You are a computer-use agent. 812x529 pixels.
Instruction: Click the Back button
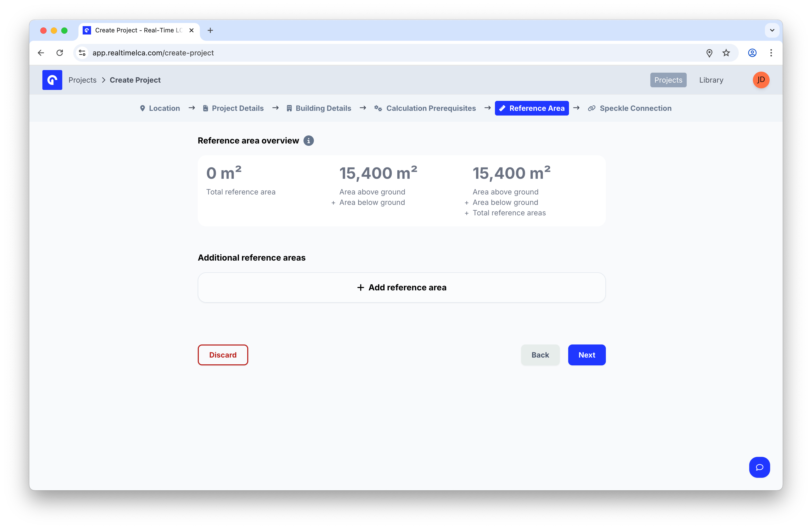click(540, 355)
